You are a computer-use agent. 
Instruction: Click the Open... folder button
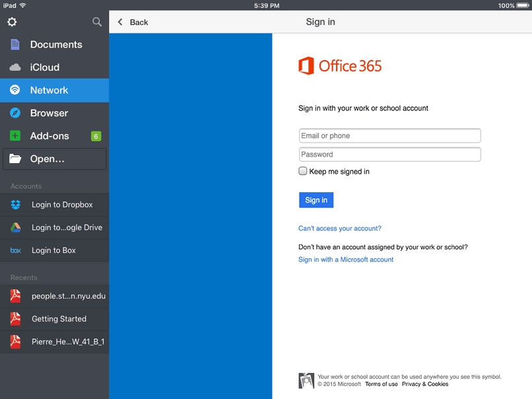point(54,159)
